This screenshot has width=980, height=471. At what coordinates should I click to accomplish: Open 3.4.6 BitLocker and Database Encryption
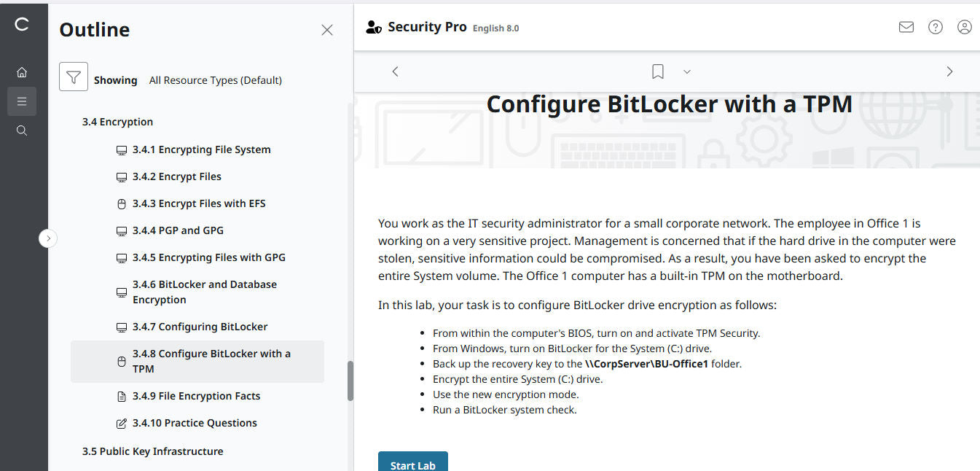click(x=204, y=291)
